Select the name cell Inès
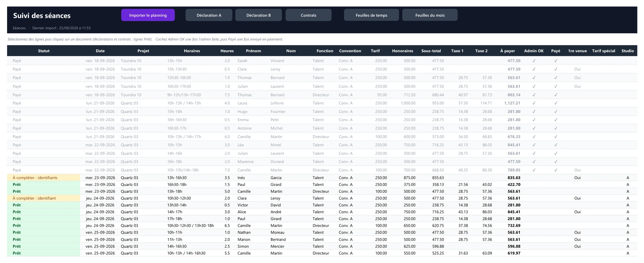This screenshot has width=644, height=263. pos(241,178)
